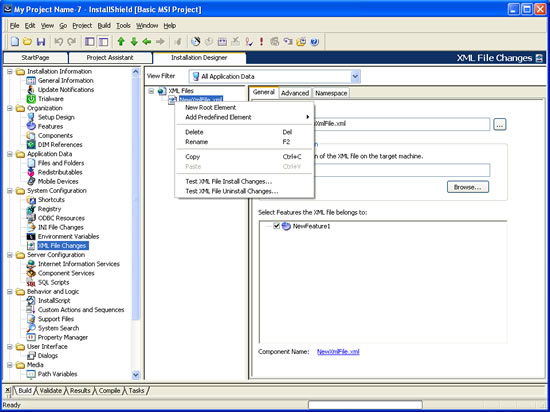Open the Property Manager view
The width and height of the screenshot is (550, 412).
point(63,337)
